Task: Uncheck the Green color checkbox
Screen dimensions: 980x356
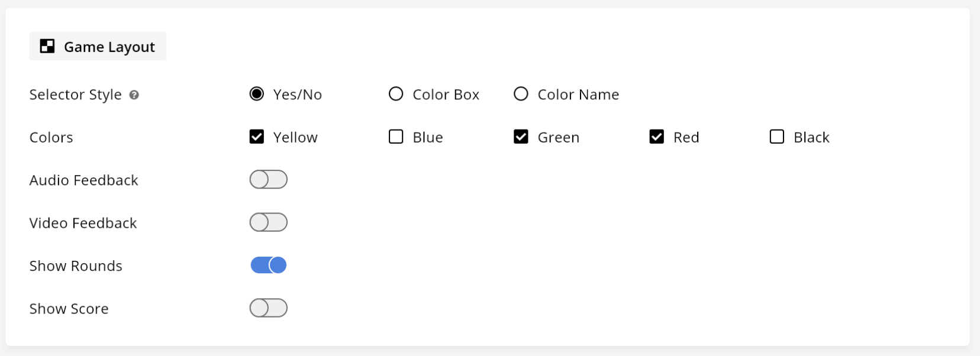Action: [x=521, y=137]
